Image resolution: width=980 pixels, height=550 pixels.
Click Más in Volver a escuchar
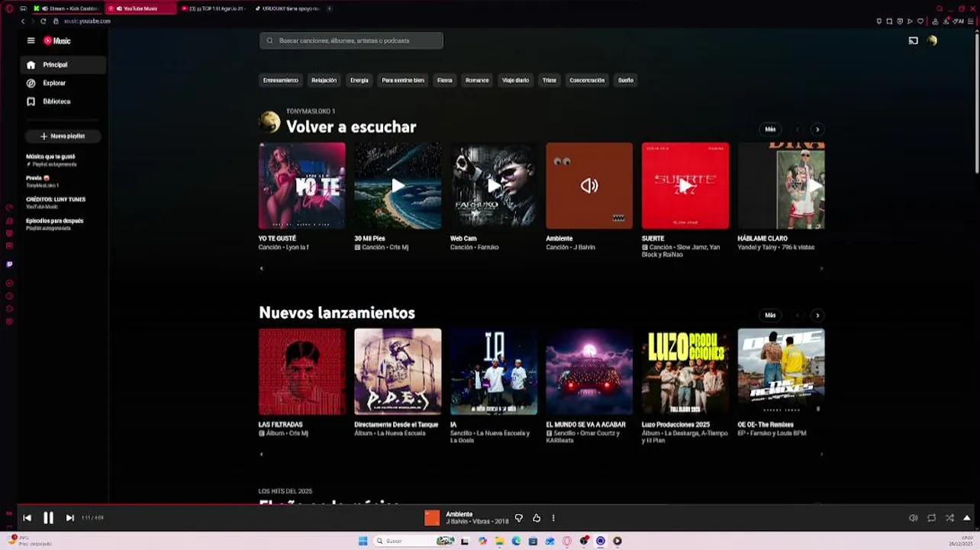click(x=770, y=129)
